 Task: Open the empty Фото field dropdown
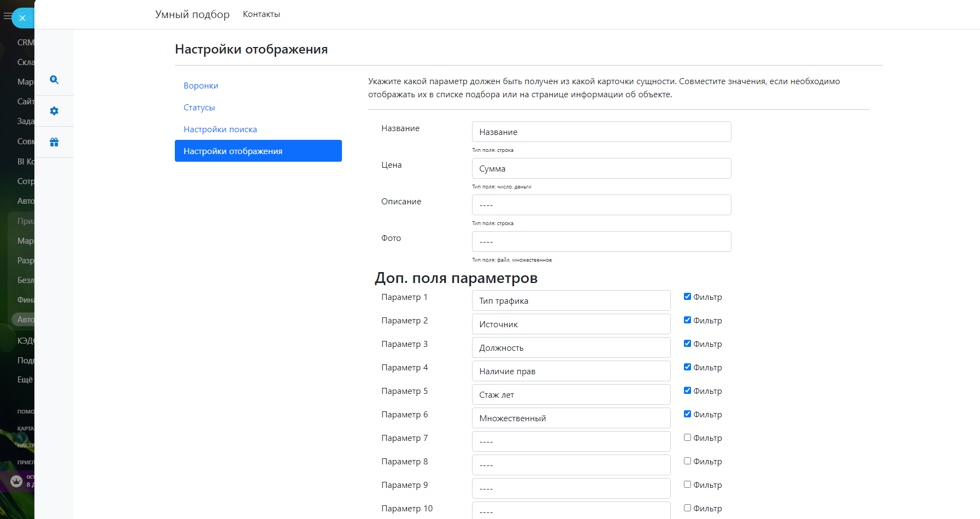601,241
